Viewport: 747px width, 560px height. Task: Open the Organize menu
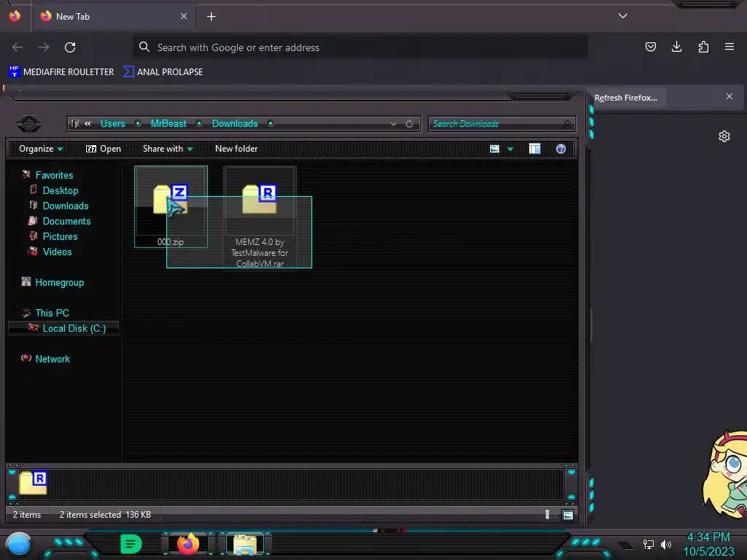[41, 149]
